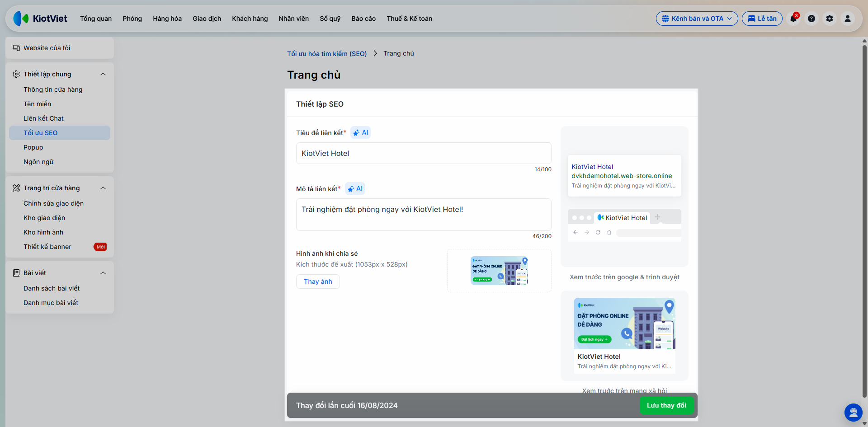
Task: Click the Mô tả liên kết text area
Action: click(424, 215)
